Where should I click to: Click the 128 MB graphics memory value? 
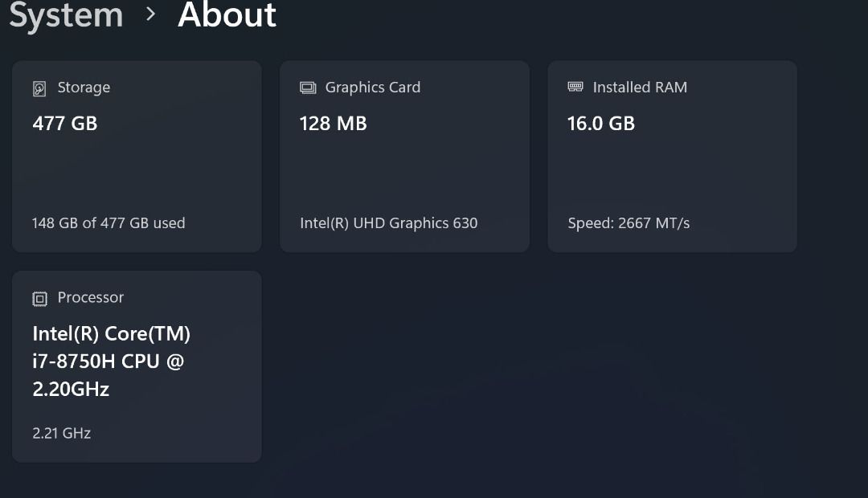334,124
